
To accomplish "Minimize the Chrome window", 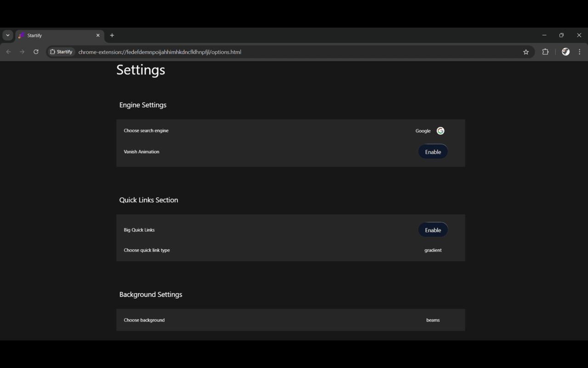I will coord(544,35).
